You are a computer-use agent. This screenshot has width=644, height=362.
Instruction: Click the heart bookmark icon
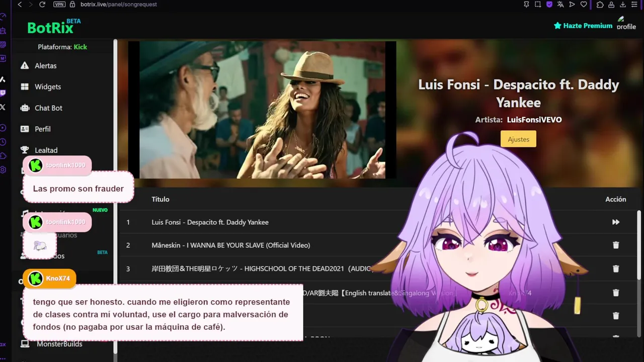coord(584,5)
